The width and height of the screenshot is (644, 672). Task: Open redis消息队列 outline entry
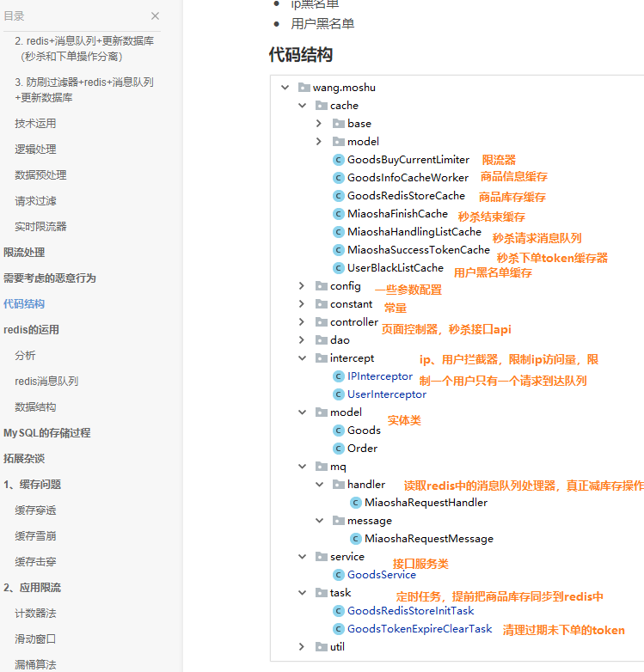[x=46, y=382]
